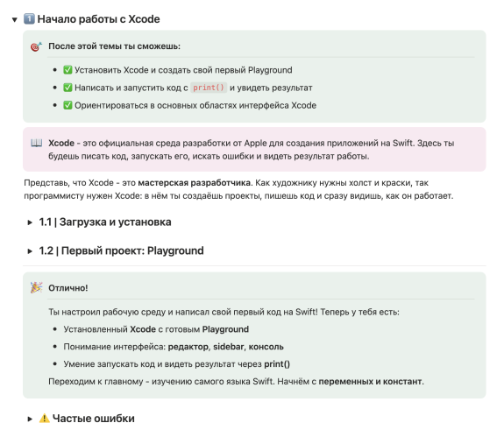Click the Отлично! callout title
This screenshot has height=430, width=504.
coord(68,288)
